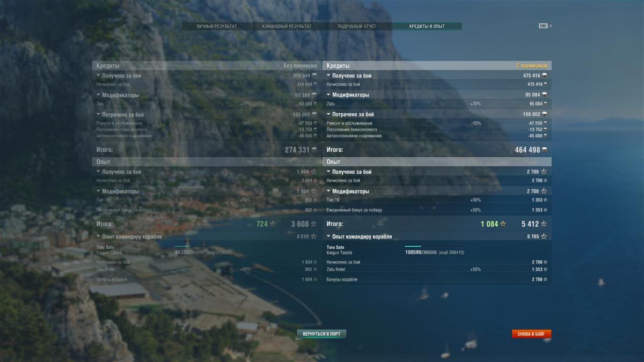This screenshot has width=644, height=362.
Task: Click the star icon beside 724
Action: 273,224
